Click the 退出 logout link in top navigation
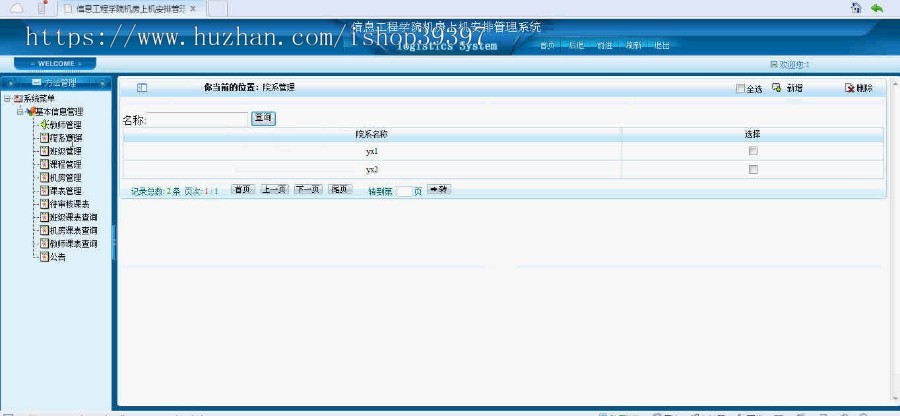 pos(662,45)
